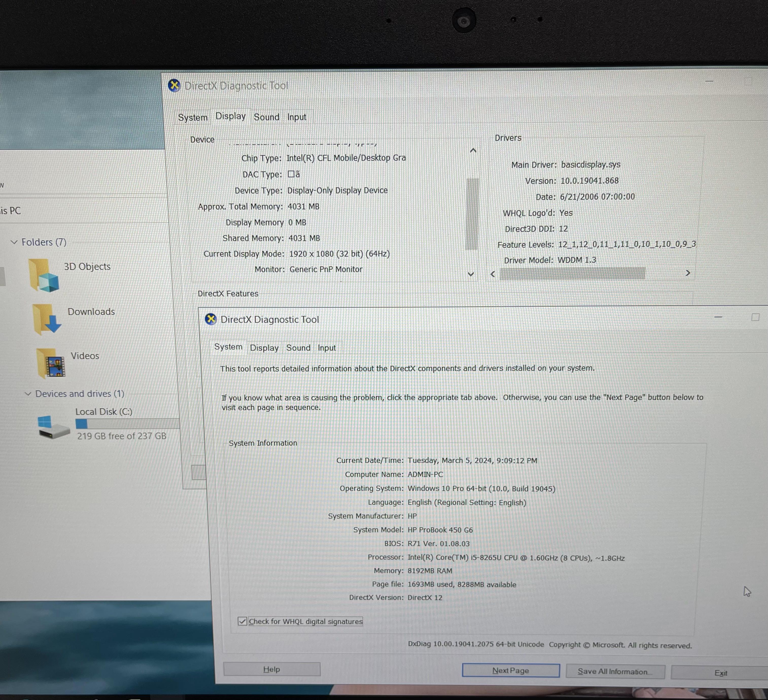Click the Monitor value Generic PnP Monitor
768x700 pixels.
[x=326, y=269]
